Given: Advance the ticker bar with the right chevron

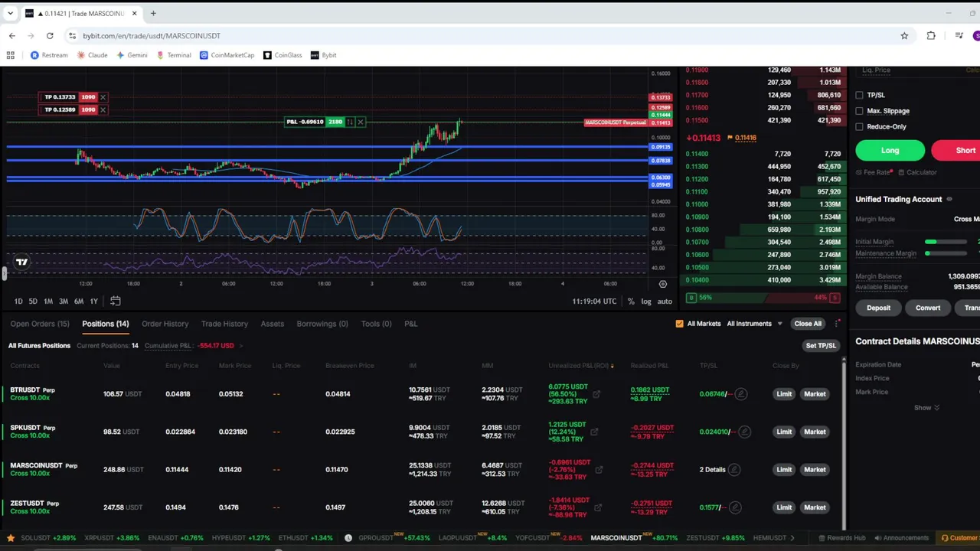Looking at the screenshot, I should pyautogui.click(x=792, y=538).
